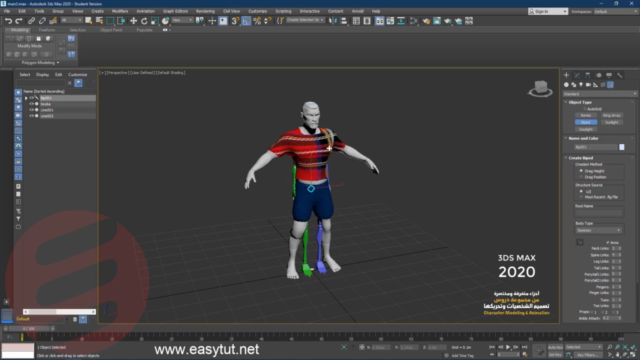The height and width of the screenshot is (360, 640).
Task: Toggle the Arms checkbox
Action: point(608,242)
